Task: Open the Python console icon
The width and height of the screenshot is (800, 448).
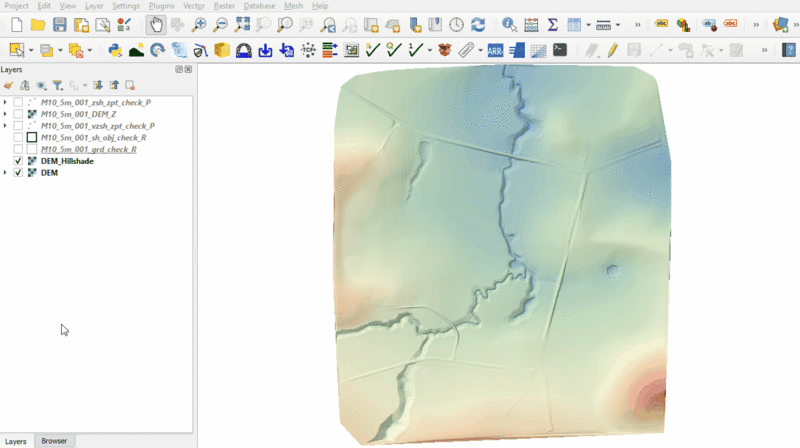Action: (x=115, y=49)
